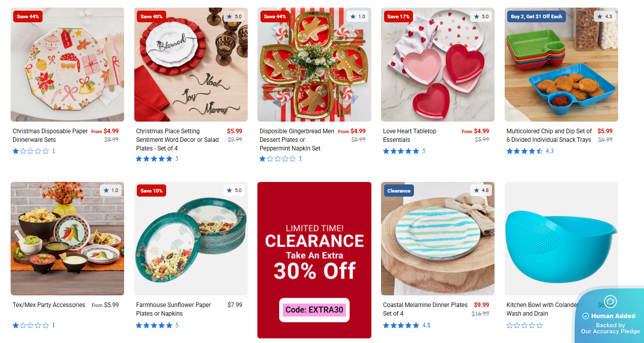Open the Coastal Melamine Dinner Plates Set of 4 link
Image resolution: width=644 pixels, height=343 pixels.
(426, 309)
